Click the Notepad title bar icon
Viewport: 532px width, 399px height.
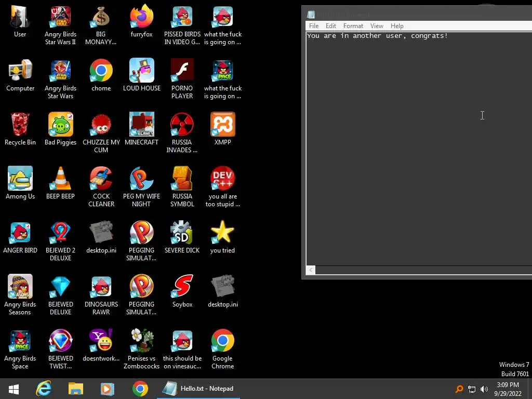(311, 14)
